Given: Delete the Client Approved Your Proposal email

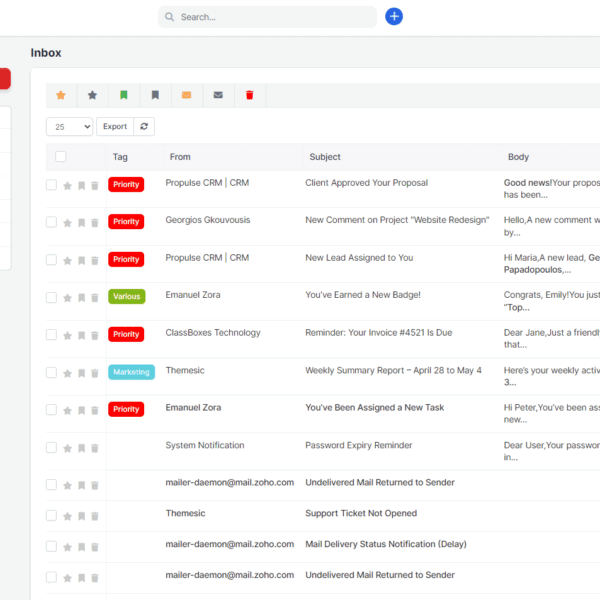Looking at the screenshot, I should (x=95, y=186).
